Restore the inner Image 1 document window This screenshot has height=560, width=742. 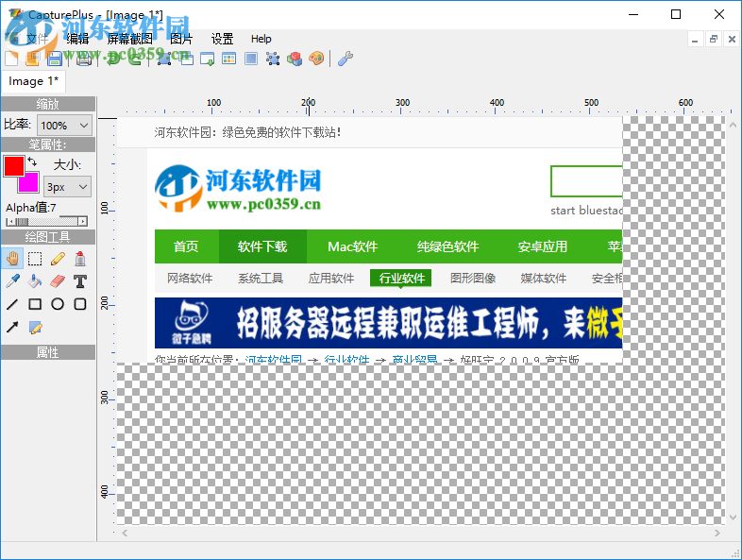click(x=713, y=40)
